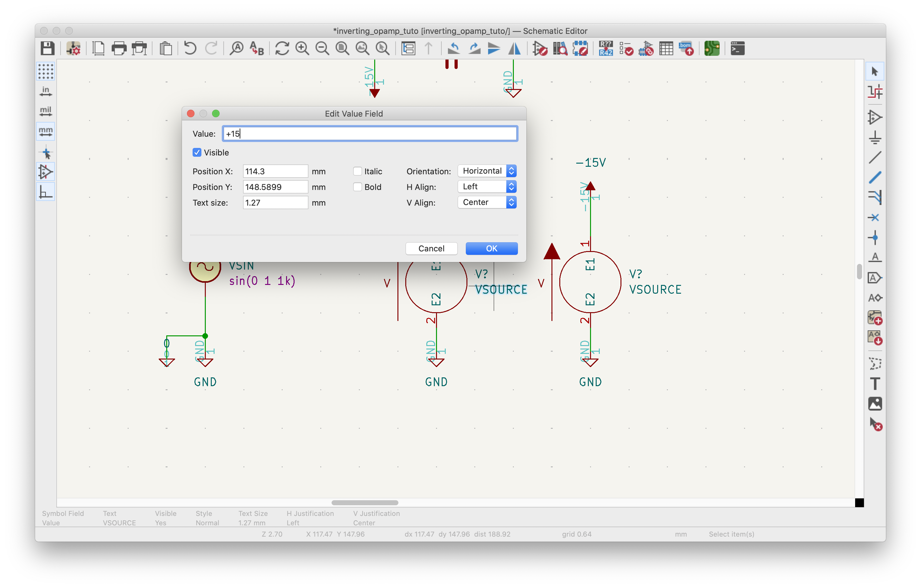Select the Add Net Label tool
Screen dimensions: 921x588
click(875, 258)
